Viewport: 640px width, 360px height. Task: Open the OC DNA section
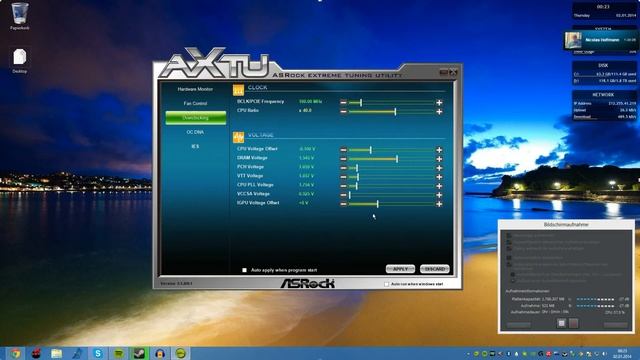(195, 132)
